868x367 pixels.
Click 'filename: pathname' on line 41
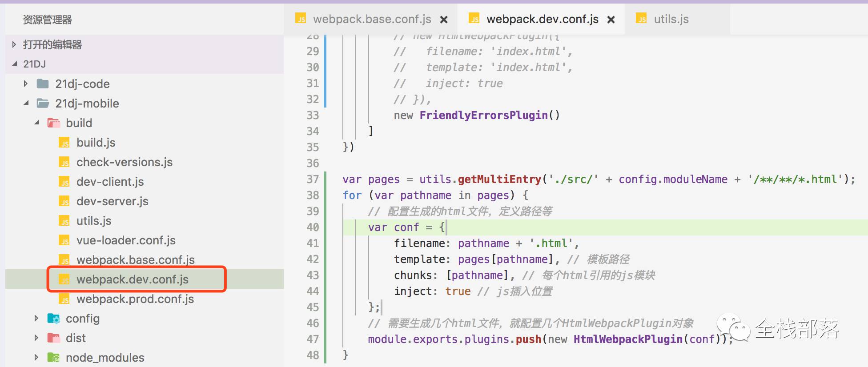pyautogui.click(x=451, y=243)
